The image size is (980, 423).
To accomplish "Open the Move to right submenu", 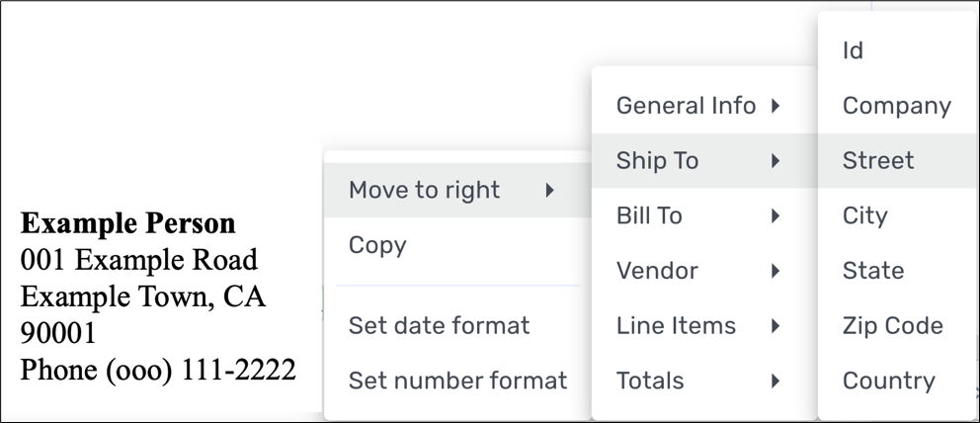I will pyautogui.click(x=425, y=190).
